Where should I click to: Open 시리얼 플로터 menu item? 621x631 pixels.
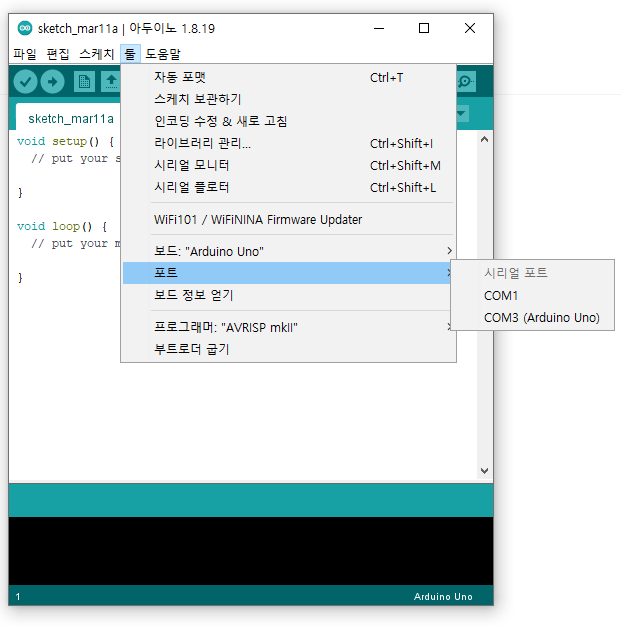[289, 187]
